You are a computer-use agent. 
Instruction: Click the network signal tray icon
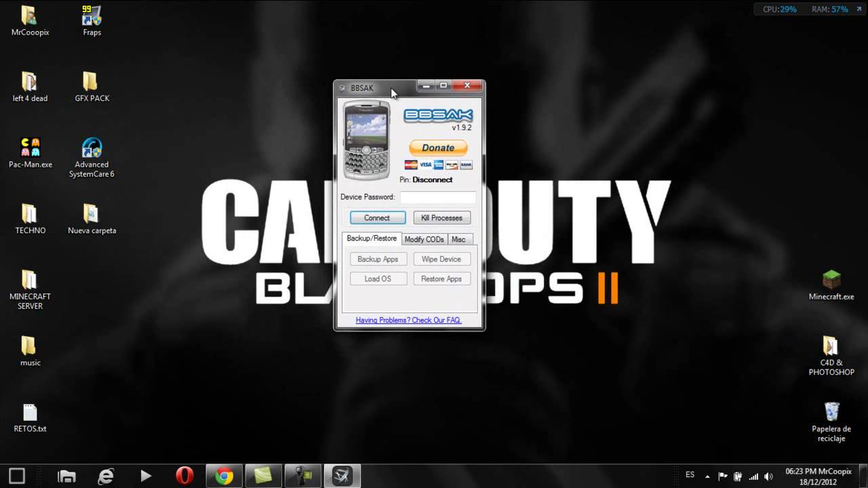click(x=753, y=476)
